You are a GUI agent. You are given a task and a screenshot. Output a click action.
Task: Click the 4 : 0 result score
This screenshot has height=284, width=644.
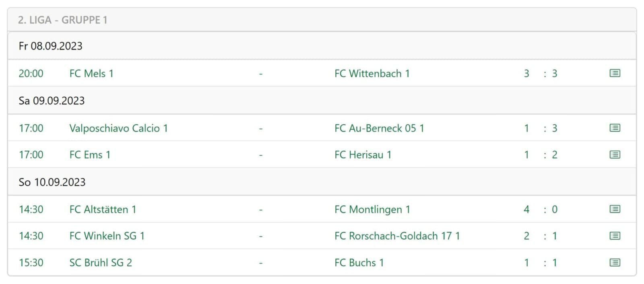pyautogui.click(x=541, y=210)
